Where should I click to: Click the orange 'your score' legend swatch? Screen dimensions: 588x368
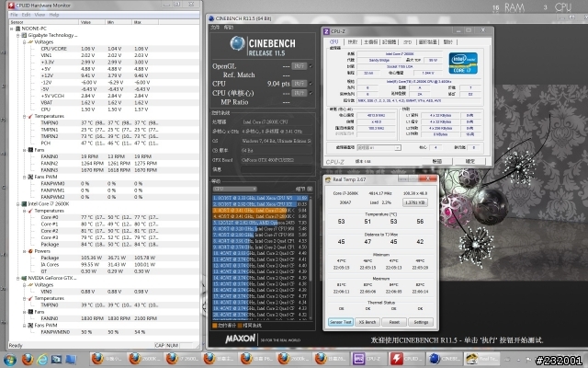[x=214, y=326]
